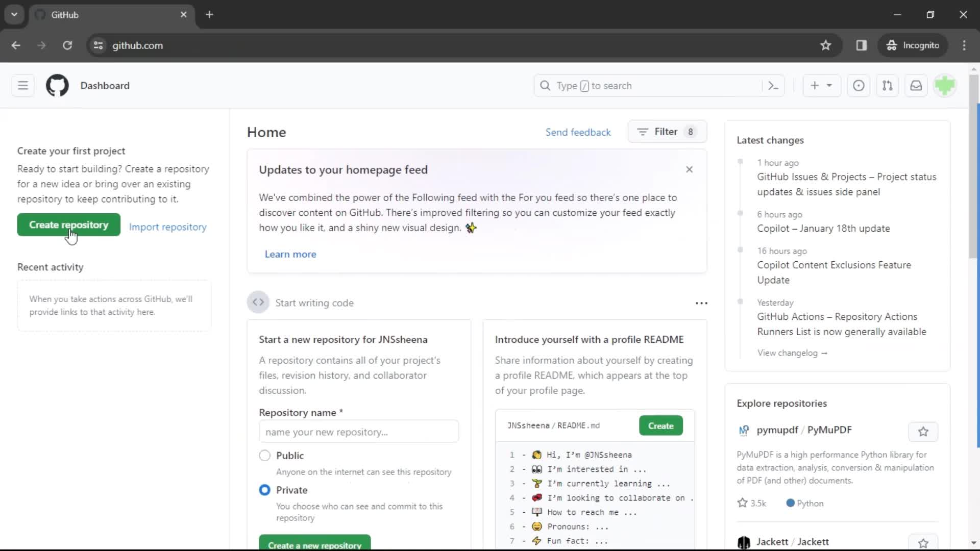Click the notifications bell icon
Viewport: 980px width, 551px height.
pyautogui.click(x=916, y=85)
